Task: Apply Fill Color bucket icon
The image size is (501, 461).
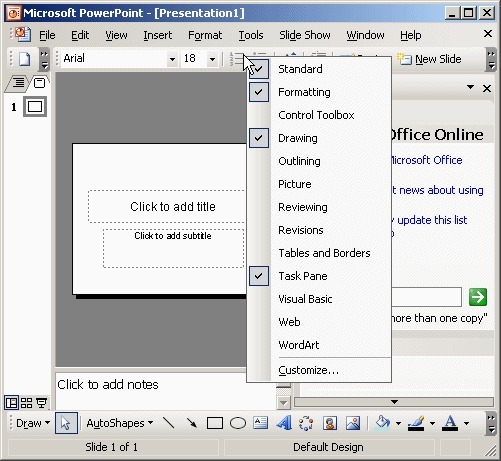Action: (383, 423)
